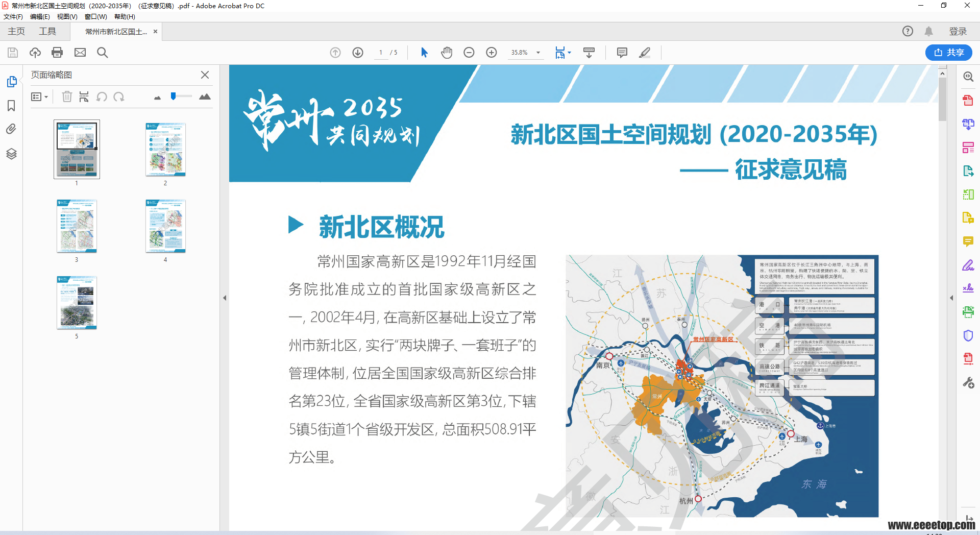
Task: Go to previous page arrow
Action: click(335, 53)
